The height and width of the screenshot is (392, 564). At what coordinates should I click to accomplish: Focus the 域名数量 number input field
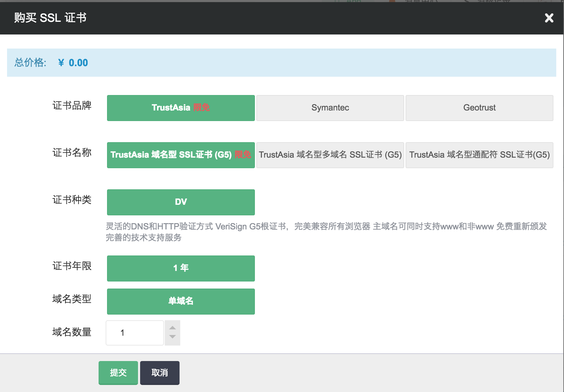tap(135, 333)
